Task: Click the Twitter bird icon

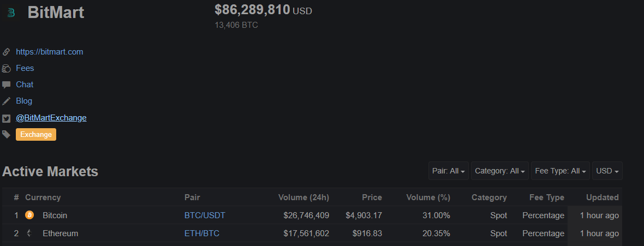Action: coord(6,119)
